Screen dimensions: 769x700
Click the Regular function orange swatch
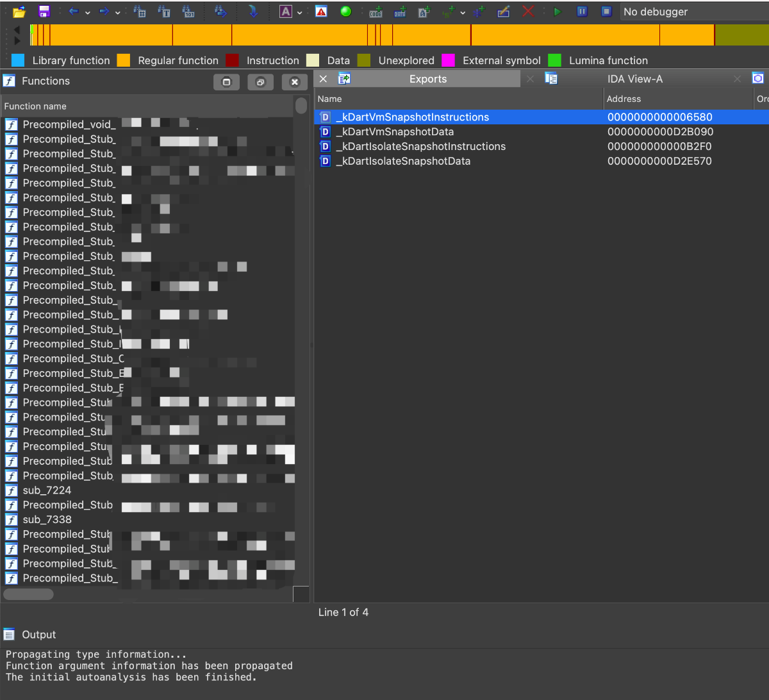124,60
